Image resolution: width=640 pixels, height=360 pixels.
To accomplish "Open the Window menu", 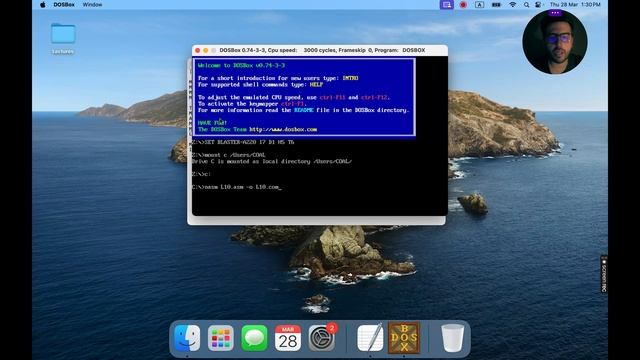I will 92,5.
